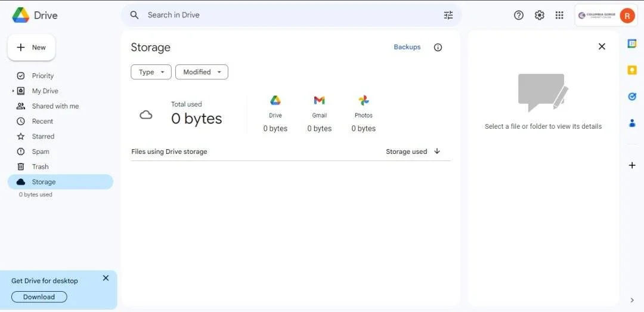Click plus icon to get add-ons
Image resolution: width=644 pixels, height=312 pixels.
click(632, 165)
